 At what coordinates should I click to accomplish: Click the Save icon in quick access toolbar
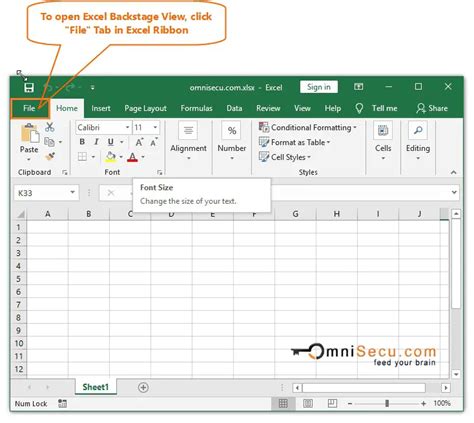coord(29,88)
